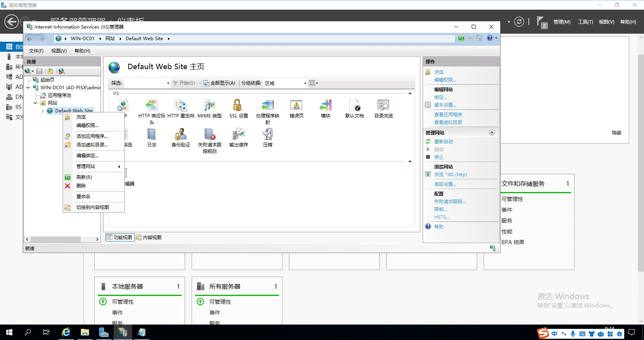This screenshot has height=340, width=644.
Task: Open the SSL 设置 feature icon
Action: [238, 106]
